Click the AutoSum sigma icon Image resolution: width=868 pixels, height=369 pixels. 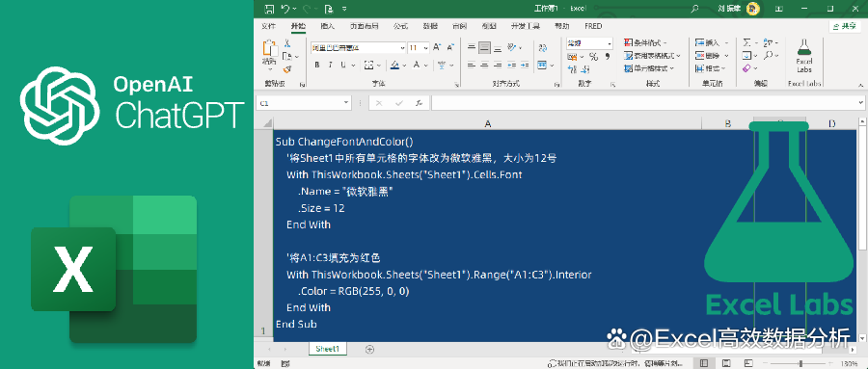[x=746, y=42]
